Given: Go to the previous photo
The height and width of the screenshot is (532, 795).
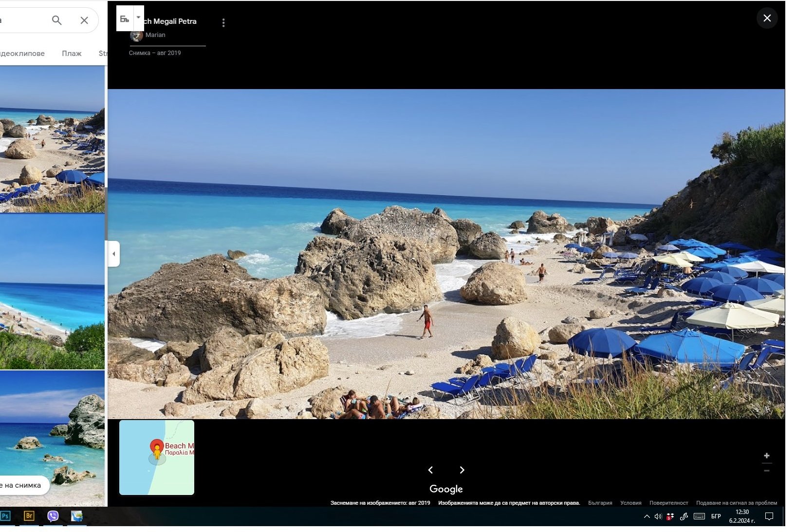Looking at the screenshot, I should coord(430,470).
